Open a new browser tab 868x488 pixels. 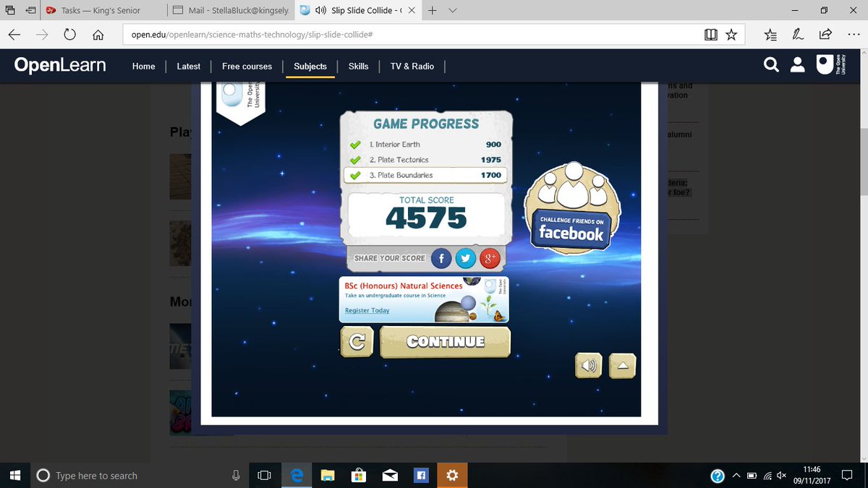[433, 11]
